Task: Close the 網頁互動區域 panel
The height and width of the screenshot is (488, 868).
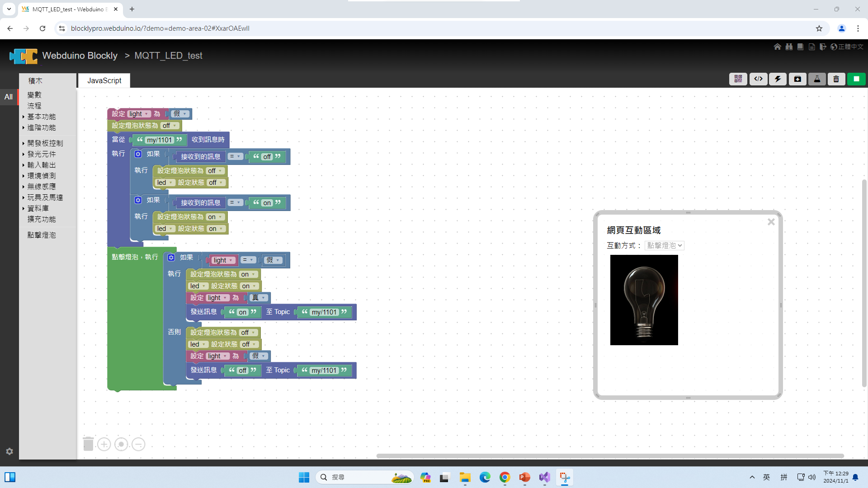Action: 771,222
